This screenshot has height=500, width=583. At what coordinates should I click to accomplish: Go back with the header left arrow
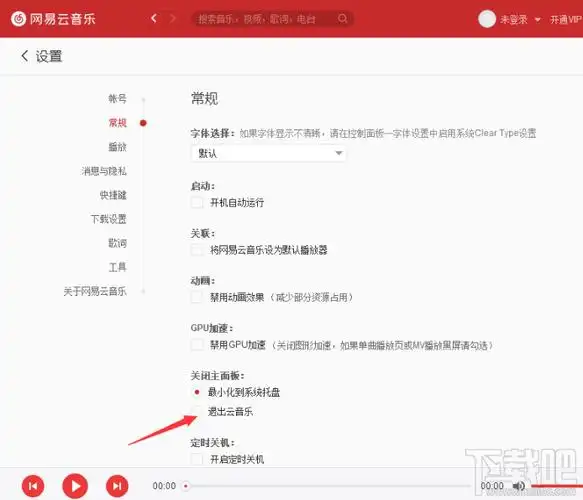[154, 18]
